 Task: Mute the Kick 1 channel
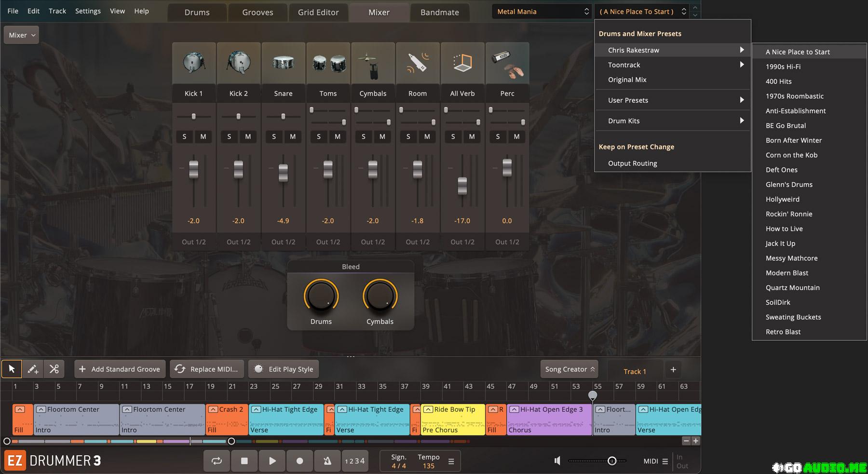click(x=203, y=136)
